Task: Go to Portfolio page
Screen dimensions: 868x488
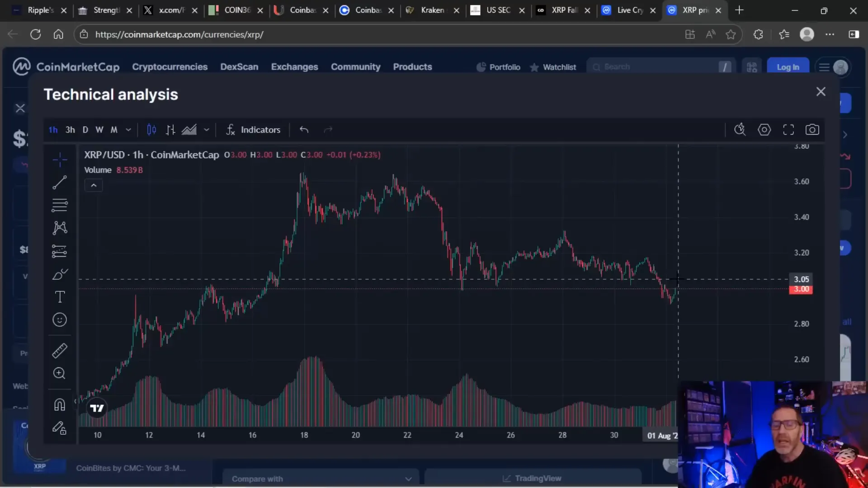Action: (x=499, y=67)
